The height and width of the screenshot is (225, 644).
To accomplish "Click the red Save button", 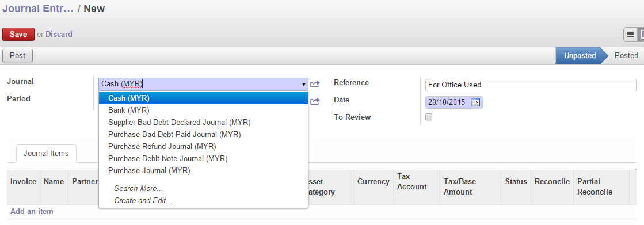I will tap(18, 34).
